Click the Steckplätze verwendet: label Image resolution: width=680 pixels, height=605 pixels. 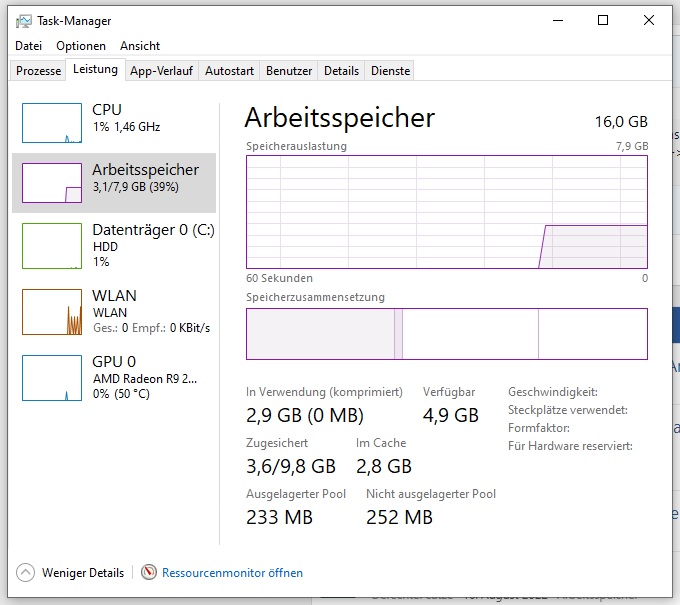pyautogui.click(x=568, y=410)
